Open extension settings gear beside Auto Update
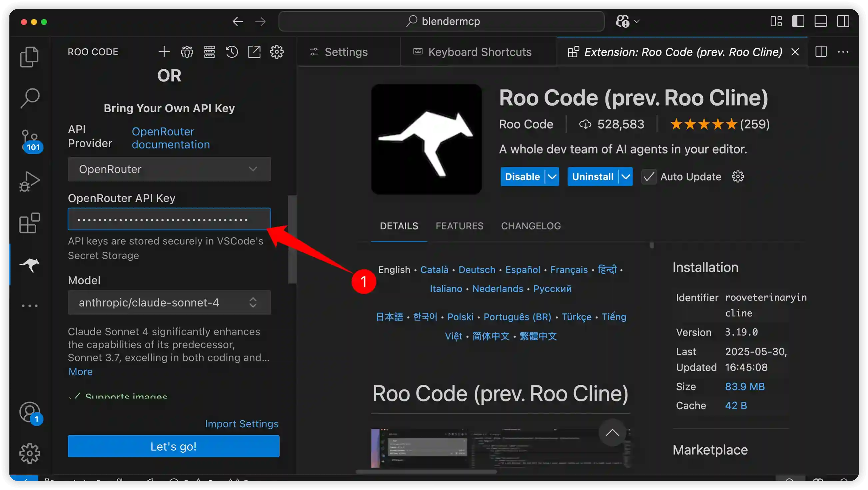The height and width of the screenshot is (490, 868). 738,177
